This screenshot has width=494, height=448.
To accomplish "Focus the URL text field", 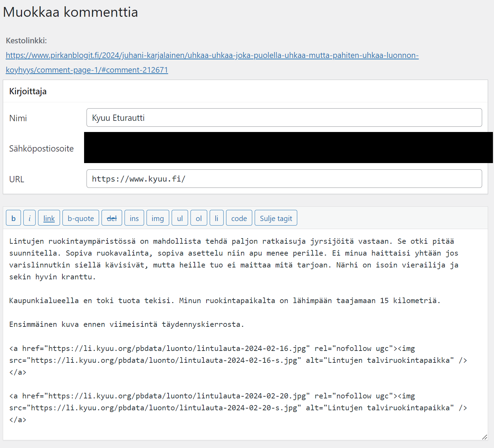I will click(x=284, y=179).
